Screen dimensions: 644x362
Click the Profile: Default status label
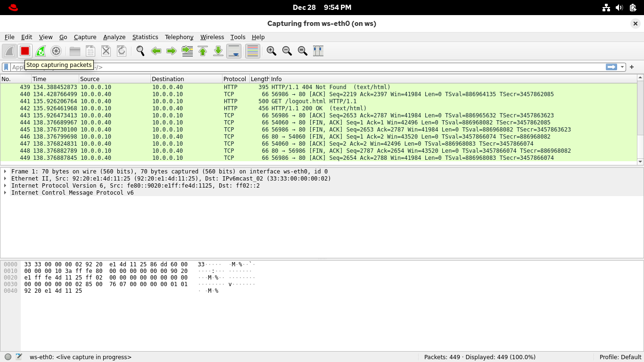pyautogui.click(x=620, y=357)
